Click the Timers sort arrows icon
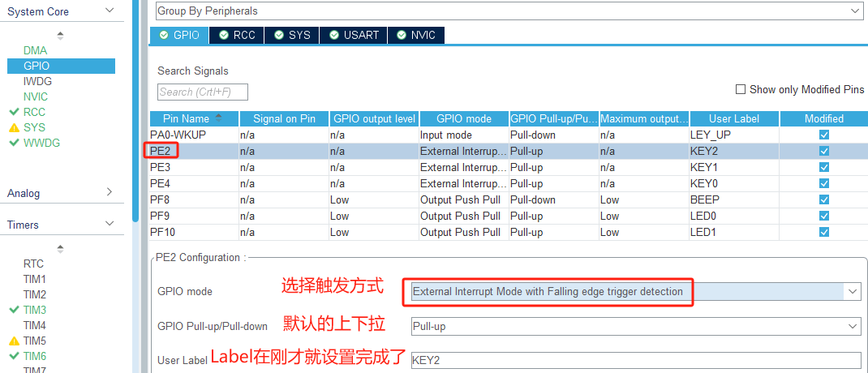This screenshot has height=373, width=868. click(60, 248)
